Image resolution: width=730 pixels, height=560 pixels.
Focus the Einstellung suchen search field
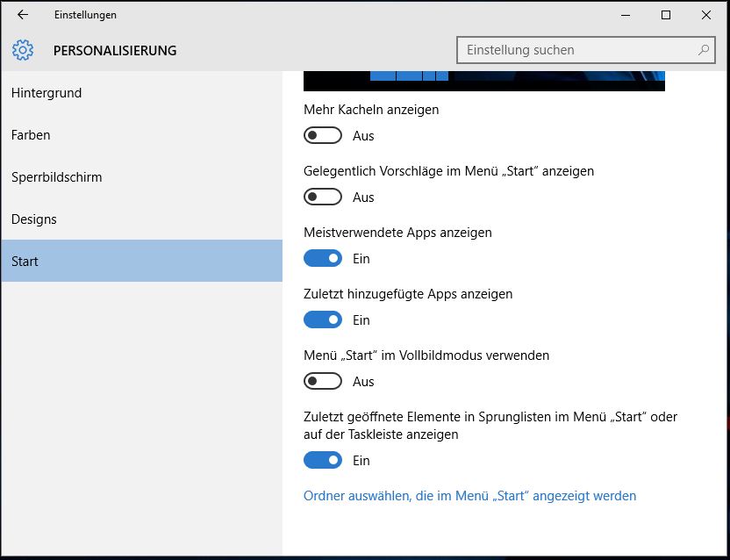[x=586, y=50]
